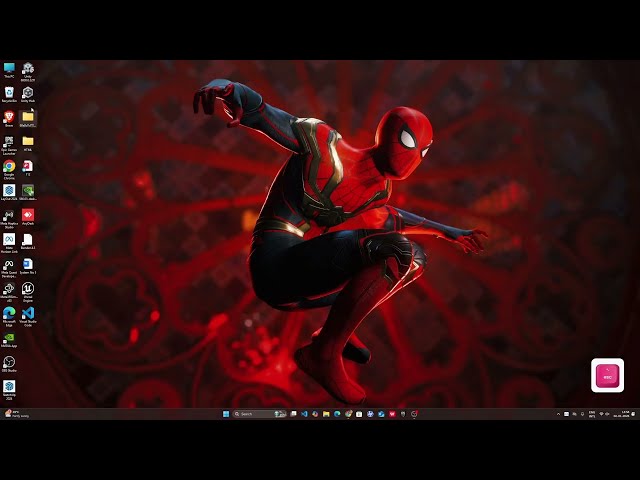Click the taskbar Search box
The width and height of the screenshot is (640, 480).
(260, 414)
